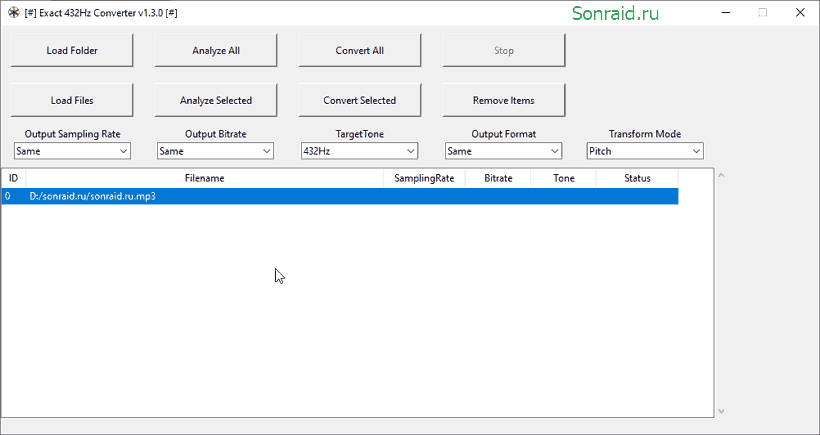Click the Tone column header
Screen dimensions: 820x435
(x=563, y=178)
